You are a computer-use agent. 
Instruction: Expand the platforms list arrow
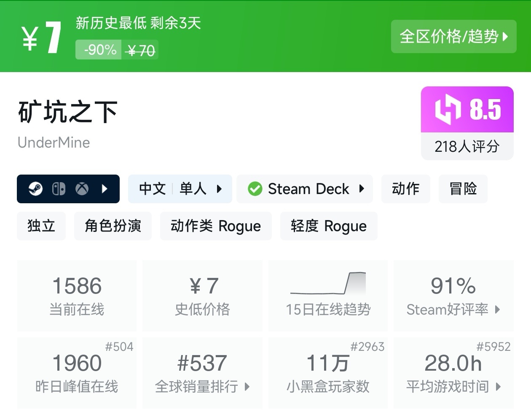pos(105,189)
